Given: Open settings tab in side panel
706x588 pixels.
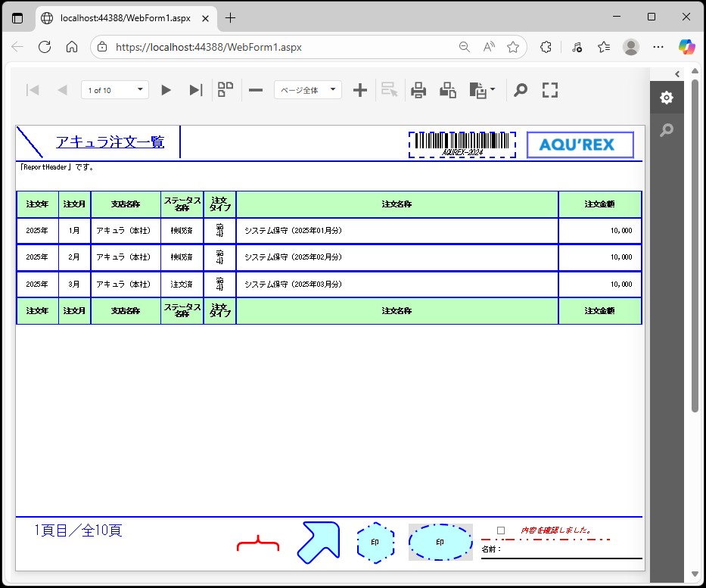Looking at the screenshot, I should point(666,98).
